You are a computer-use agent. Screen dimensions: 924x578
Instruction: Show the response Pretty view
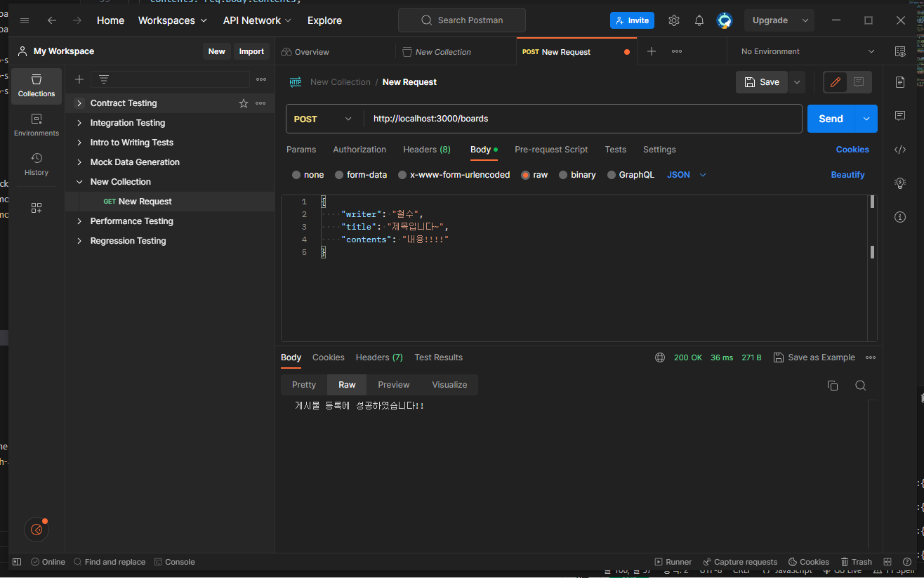(304, 385)
